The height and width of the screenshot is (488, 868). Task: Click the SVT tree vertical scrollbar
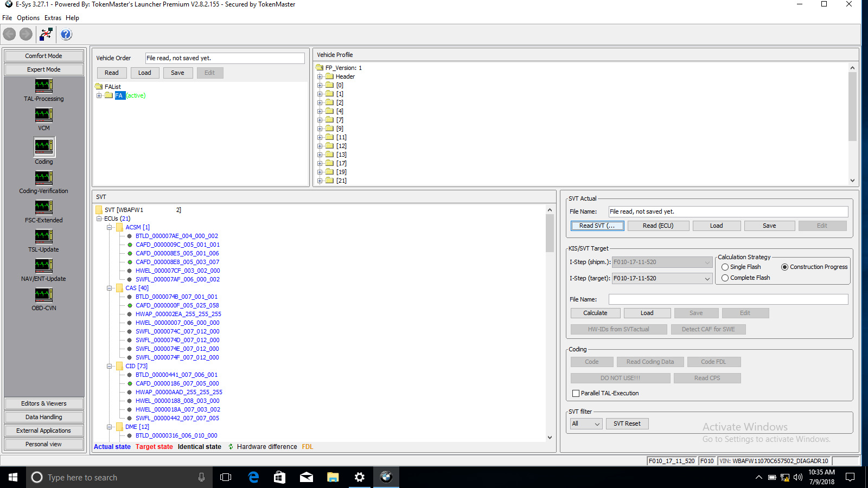(550, 324)
